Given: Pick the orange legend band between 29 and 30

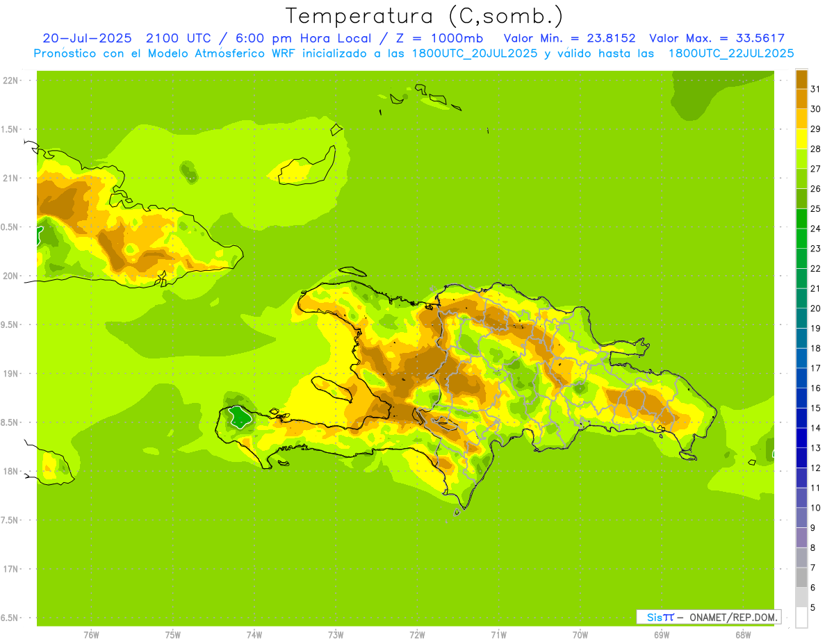Looking at the screenshot, I should 801,119.
